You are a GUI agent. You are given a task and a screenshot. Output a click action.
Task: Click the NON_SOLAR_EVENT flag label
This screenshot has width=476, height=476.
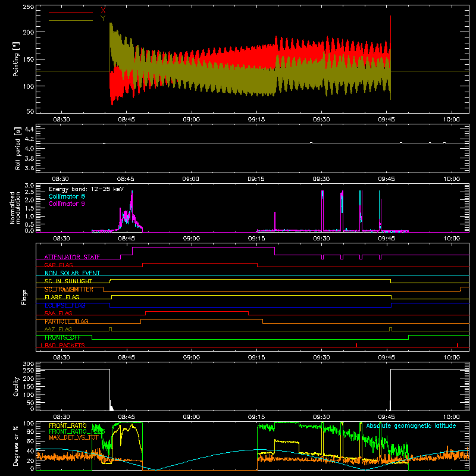click(x=72, y=273)
